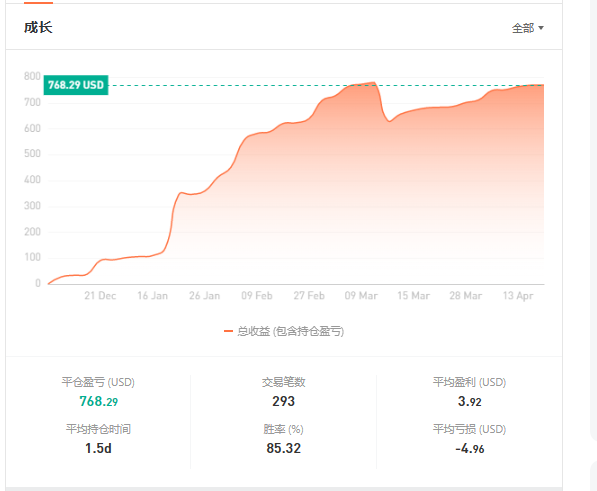Click the 平仓盈亏 (USD) label

(x=98, y=382)
